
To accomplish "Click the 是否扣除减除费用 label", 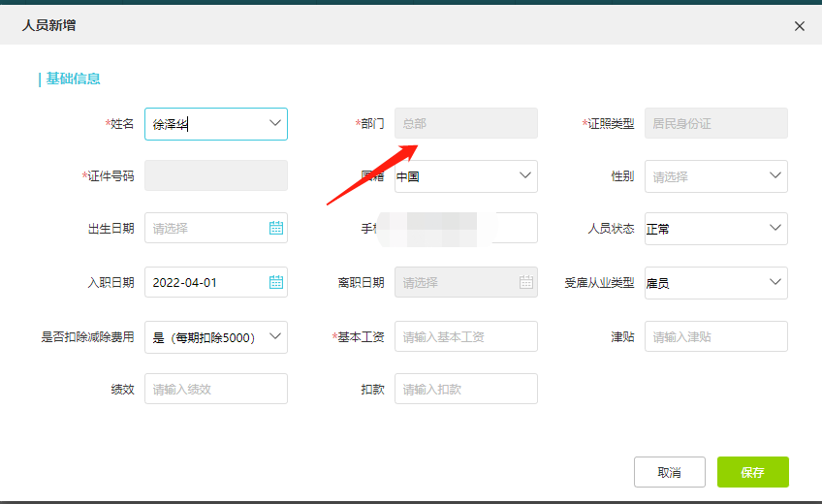I will coord(87,337).
